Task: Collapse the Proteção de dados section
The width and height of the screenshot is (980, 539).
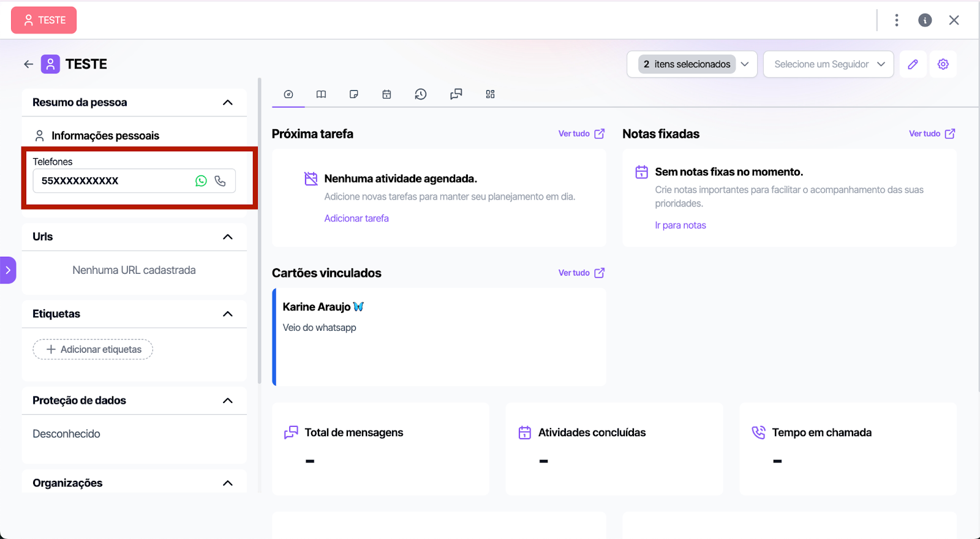Action: [x=228, y=401]
